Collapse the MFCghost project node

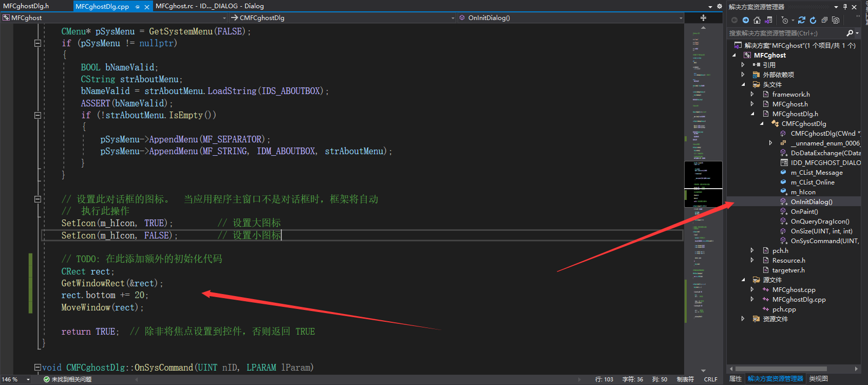734,56
